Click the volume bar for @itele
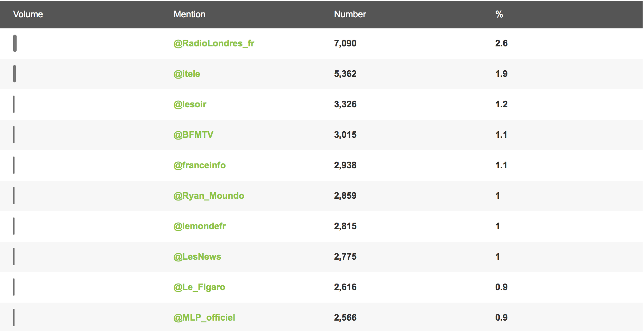 15,74
